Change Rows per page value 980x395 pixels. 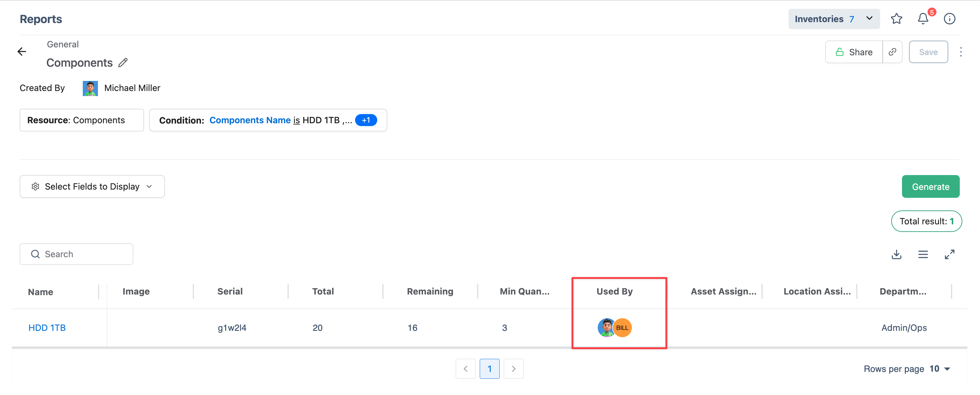pyautogui.click(x=940, y=369)
